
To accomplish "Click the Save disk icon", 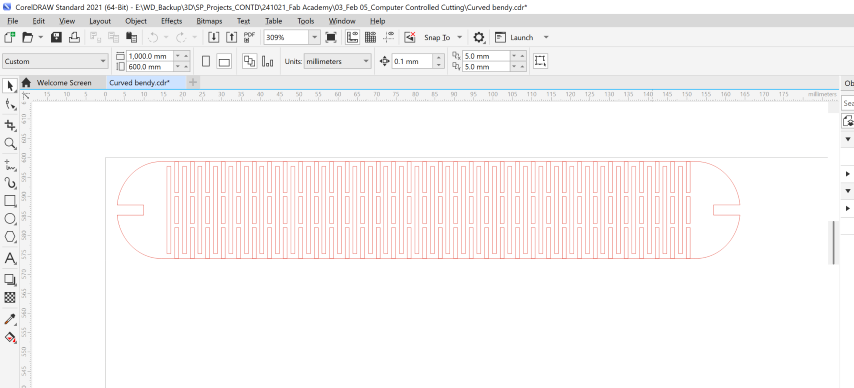I will tap(56, 37).
